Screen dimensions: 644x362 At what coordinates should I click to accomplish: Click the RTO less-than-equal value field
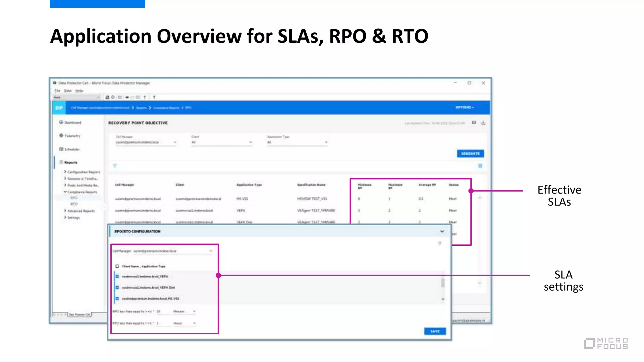(163, 323)
